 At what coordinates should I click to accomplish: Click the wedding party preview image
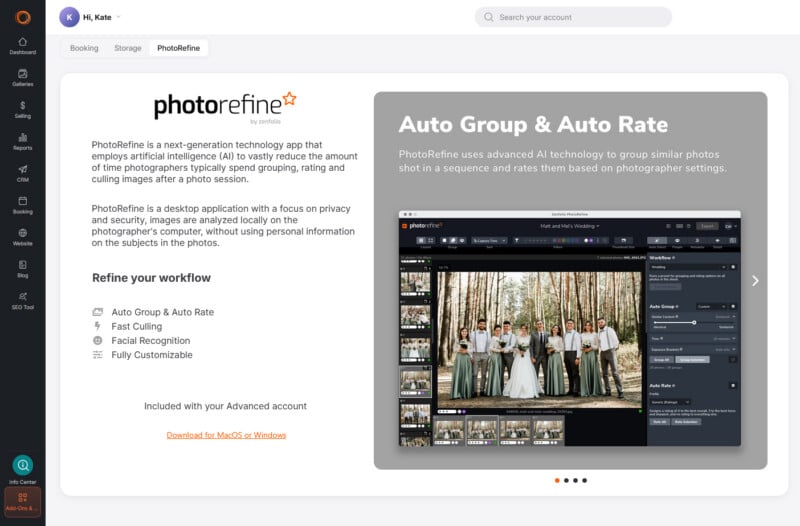pyautogui.click(x=539, y=339)
